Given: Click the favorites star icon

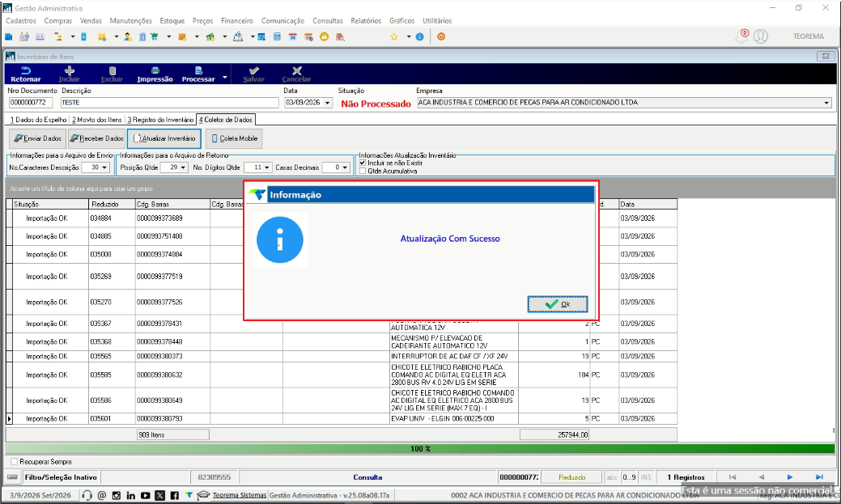Looking at the screenshot, I should point(393,37).
